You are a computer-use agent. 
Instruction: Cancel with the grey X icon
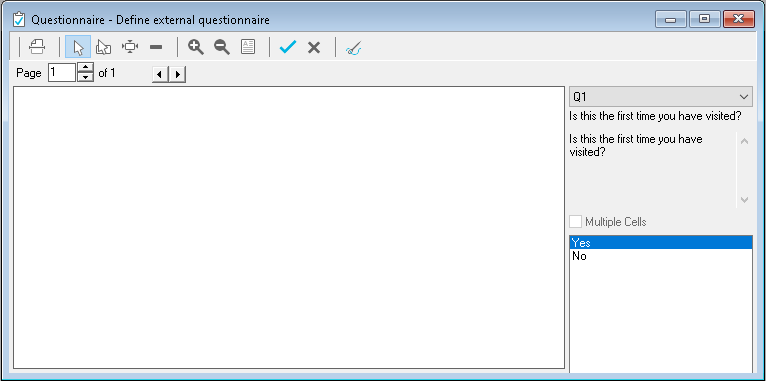point(314,47)
